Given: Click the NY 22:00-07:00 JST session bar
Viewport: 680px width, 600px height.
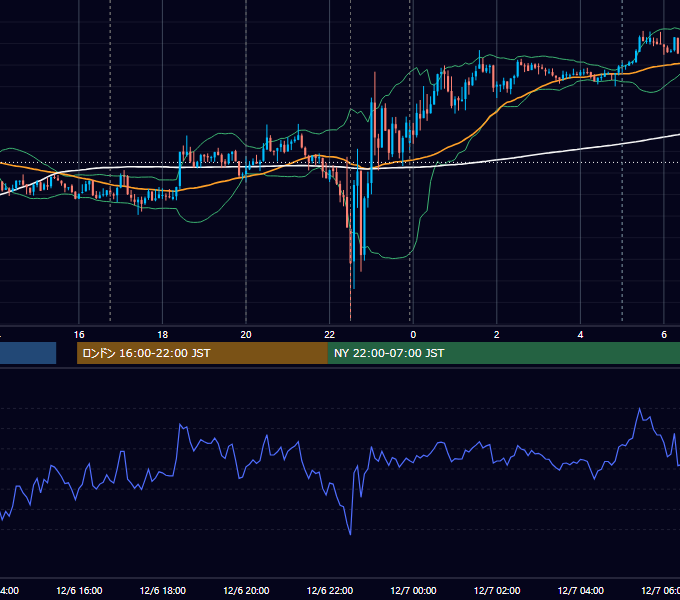Looking at the screenshot, I should point(503,353).
